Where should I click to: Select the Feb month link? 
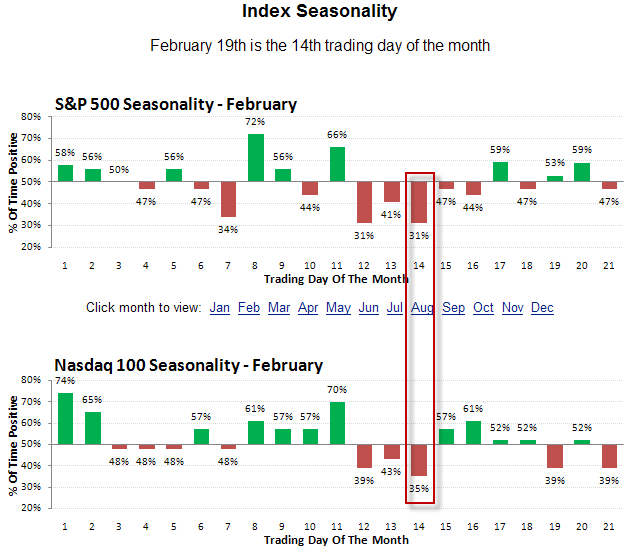250,308
